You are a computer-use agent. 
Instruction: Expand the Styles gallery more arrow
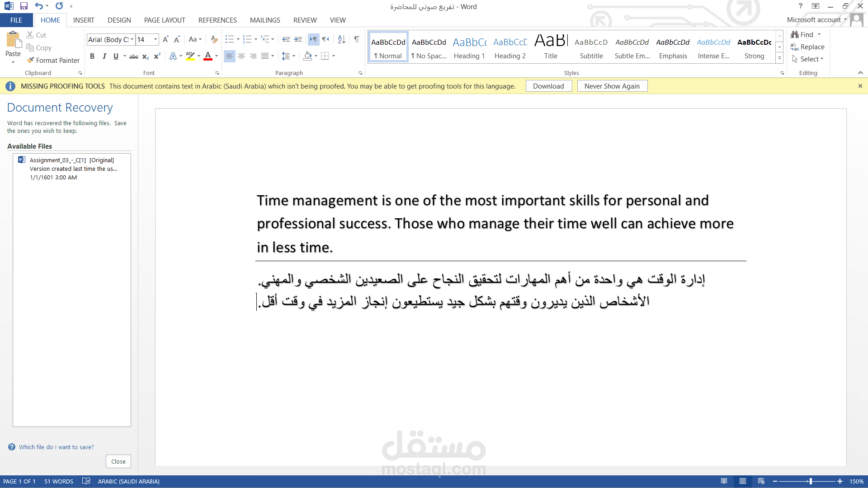click(x=779, y=58)
